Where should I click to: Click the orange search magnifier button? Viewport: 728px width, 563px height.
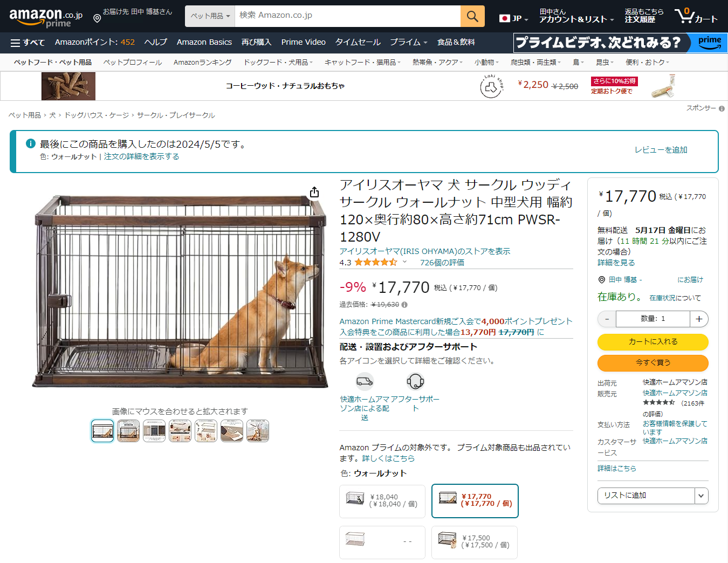[x=472, y=16]
